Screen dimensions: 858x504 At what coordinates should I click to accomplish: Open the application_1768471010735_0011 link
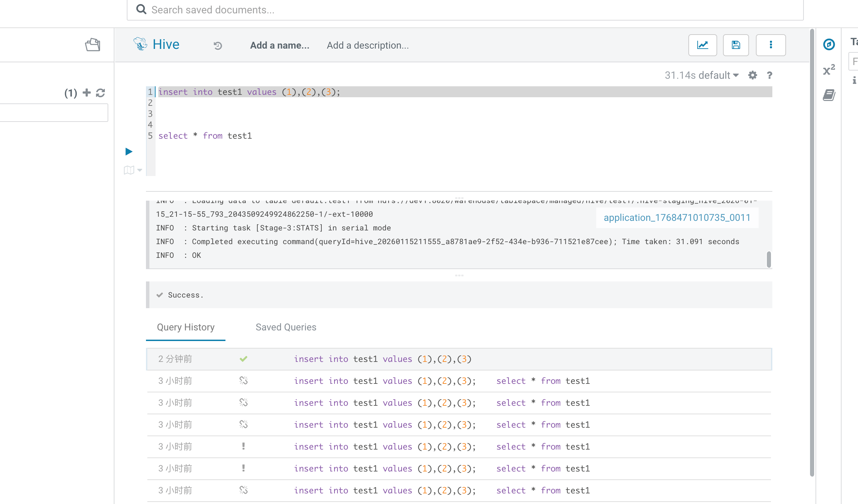(677, 217)
